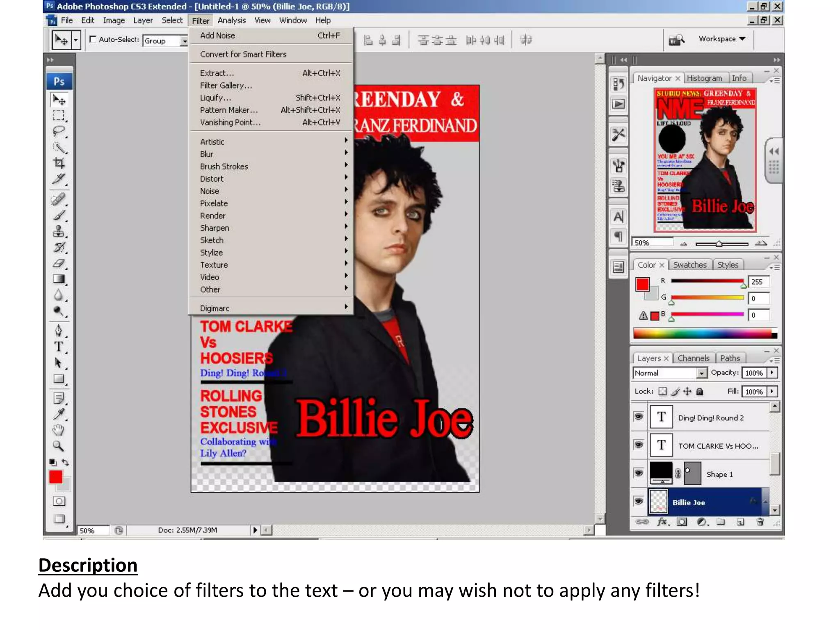
Task: Hide the Shape 1 layer
Action: [639, 473]
